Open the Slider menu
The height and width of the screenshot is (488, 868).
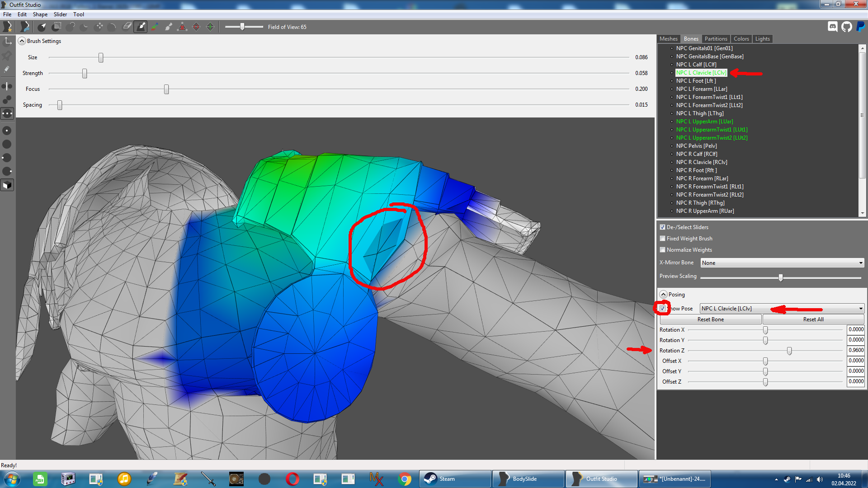[61, 14]
